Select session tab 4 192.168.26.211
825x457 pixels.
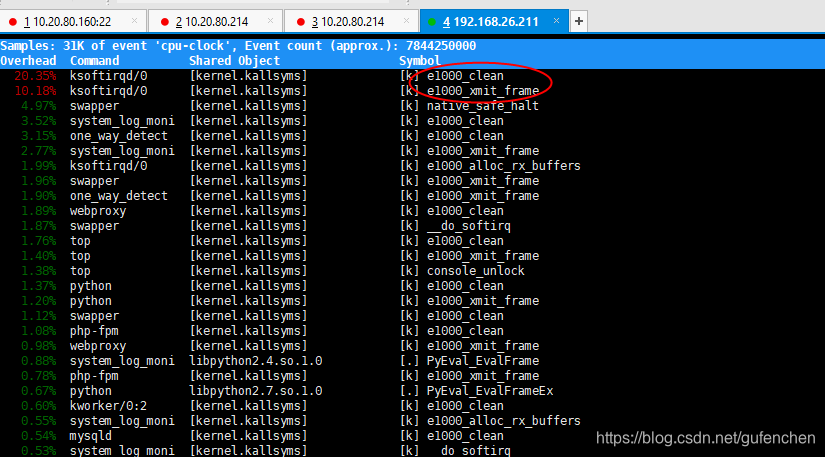(494, 22)
